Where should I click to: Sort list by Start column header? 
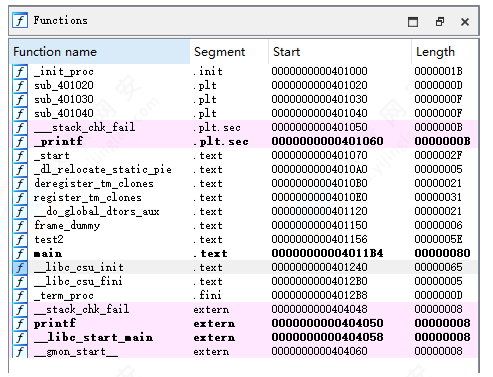[x=340, y=52]
